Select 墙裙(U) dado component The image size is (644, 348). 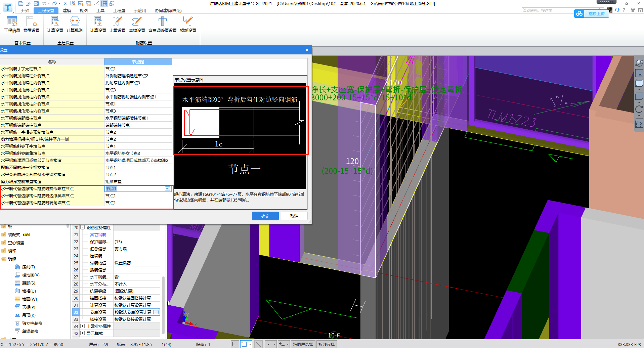pyautogui.click(x=25, y=291)
